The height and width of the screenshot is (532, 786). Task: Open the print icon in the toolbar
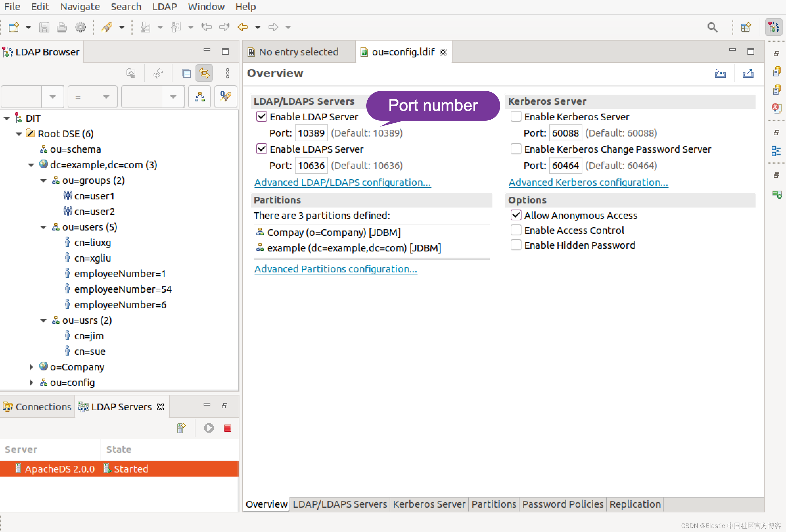pyautogui.click(x=62, y=27)
